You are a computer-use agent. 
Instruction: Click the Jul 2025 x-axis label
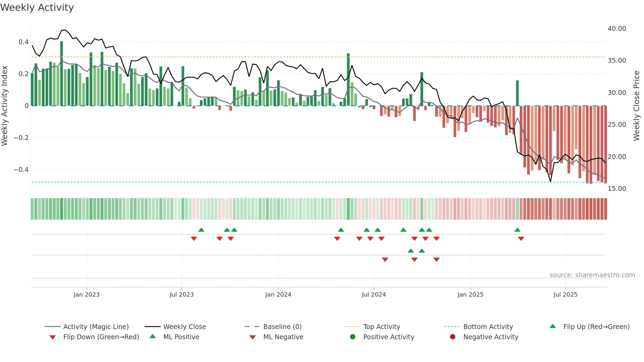coord(565,294)
